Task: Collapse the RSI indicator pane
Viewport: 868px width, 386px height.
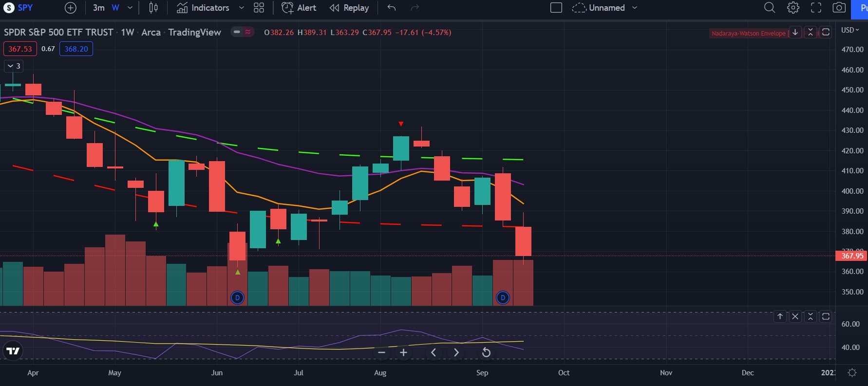Action: [x=811, y=316]
